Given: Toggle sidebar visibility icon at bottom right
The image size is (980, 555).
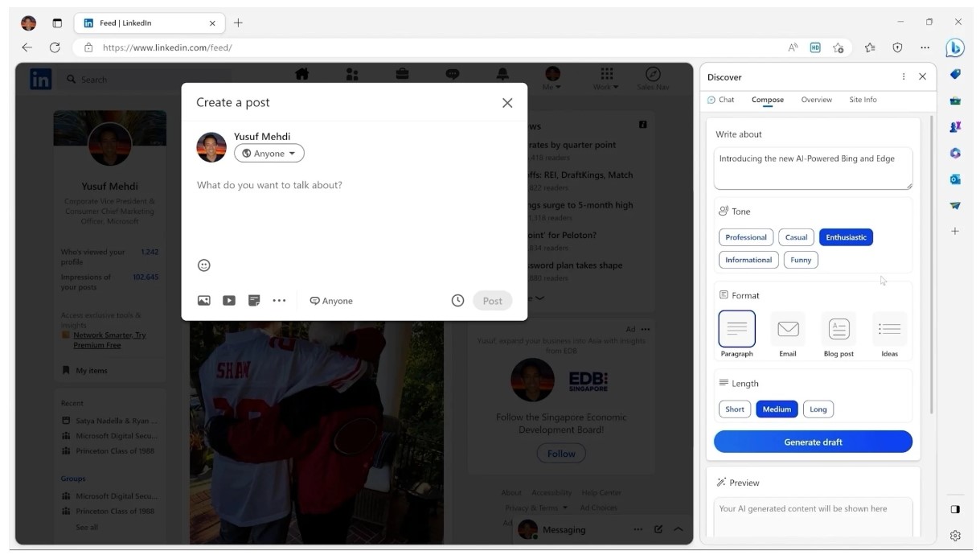Looking at the screenshot, I should click(955, 509).
